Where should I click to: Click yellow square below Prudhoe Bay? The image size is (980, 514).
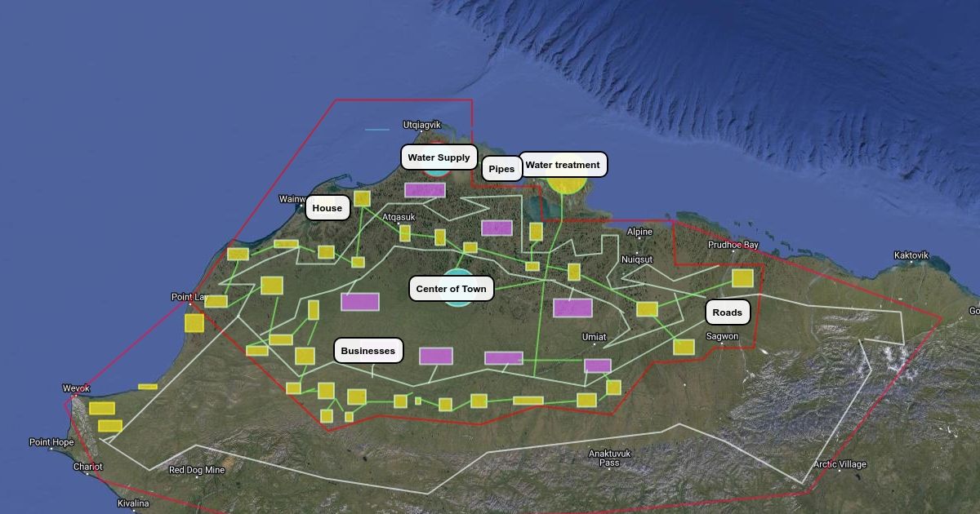click(742, 278)
